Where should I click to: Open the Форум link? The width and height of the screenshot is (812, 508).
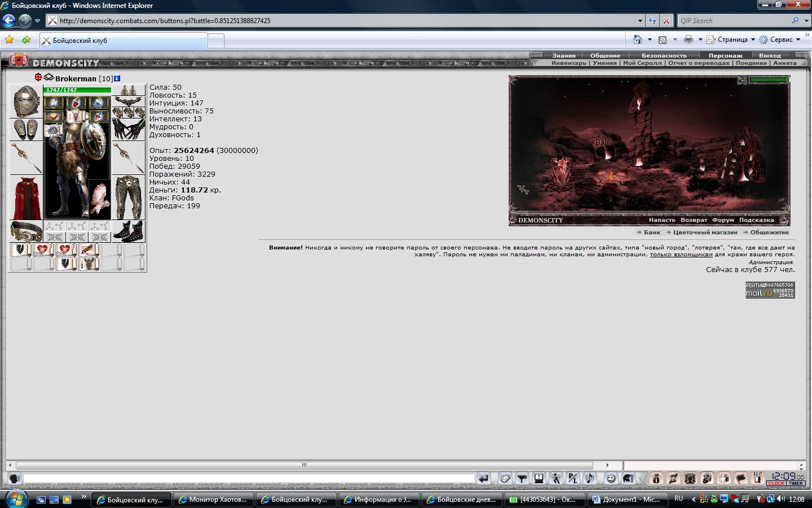coord(723,220)
